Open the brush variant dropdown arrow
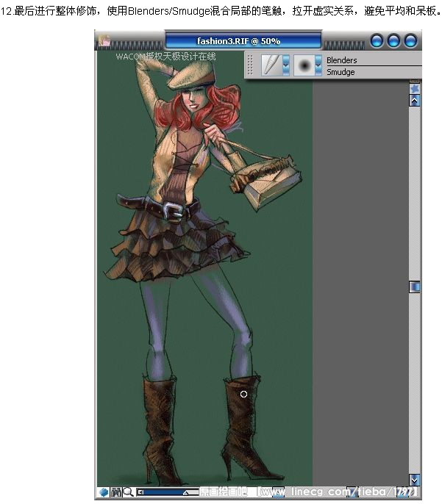 [318, 65]
